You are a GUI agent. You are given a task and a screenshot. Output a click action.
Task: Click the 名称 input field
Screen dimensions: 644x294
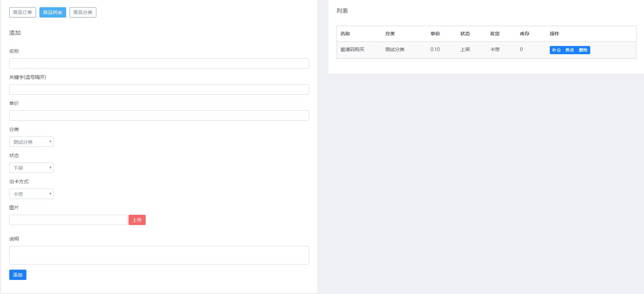tap(159, 63)
